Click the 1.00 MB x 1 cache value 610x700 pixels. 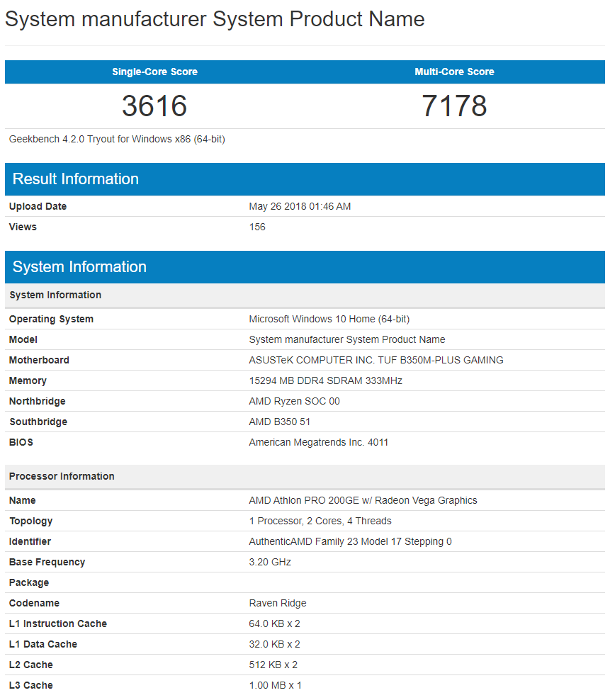tap(276, 685)
